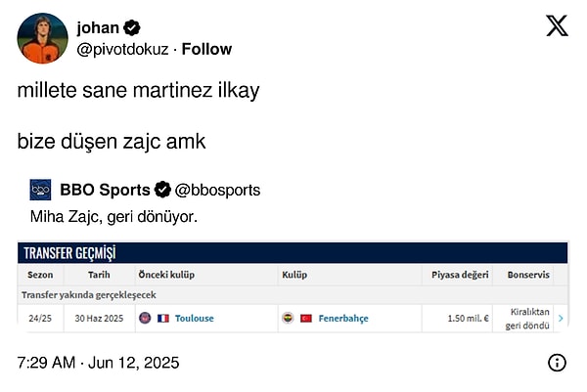Click the BBO Sports verified badge
The height and width of the screenshot is (392, 587).
pyautogui.click(x=162, y=190)
